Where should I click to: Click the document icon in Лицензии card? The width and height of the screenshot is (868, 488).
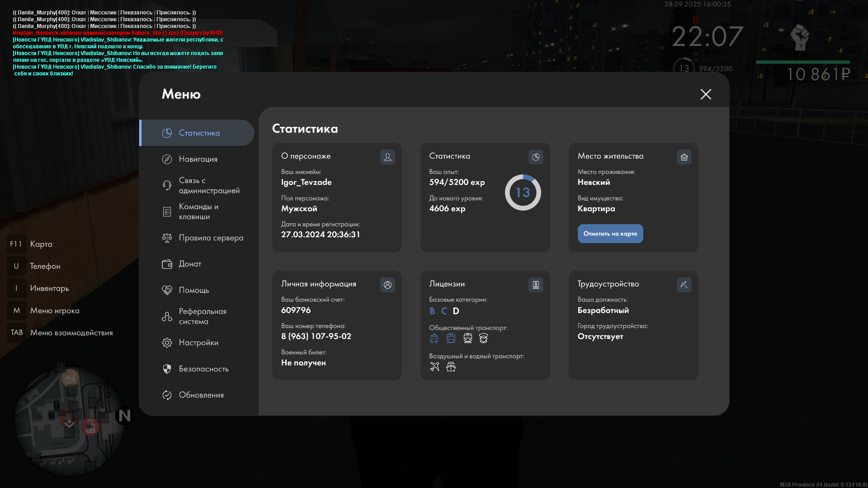pos(536,285)
